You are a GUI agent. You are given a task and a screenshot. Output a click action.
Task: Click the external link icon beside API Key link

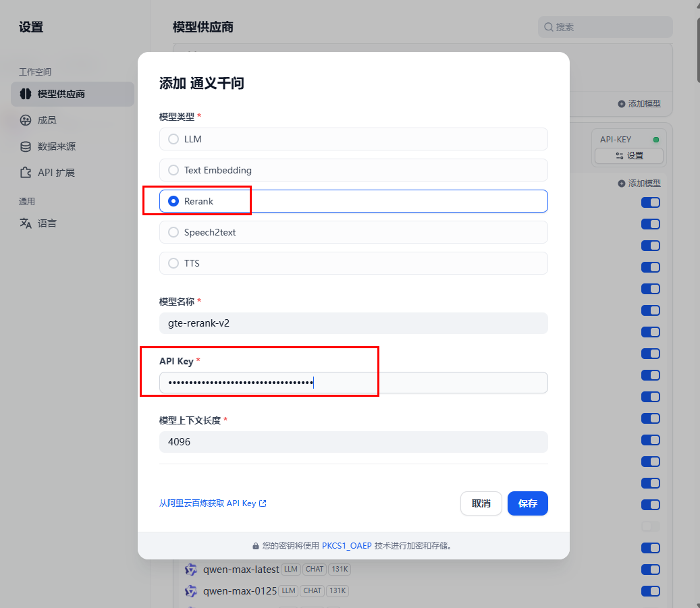point(263,503)
